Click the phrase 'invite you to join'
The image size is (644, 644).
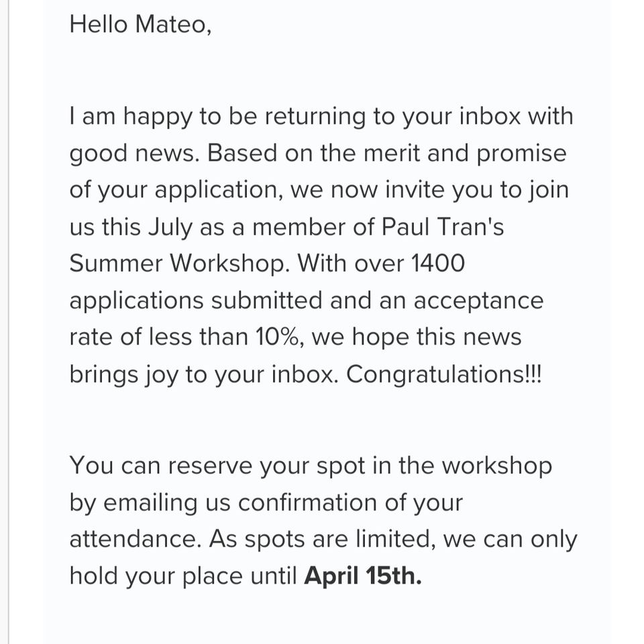point(477,190)
